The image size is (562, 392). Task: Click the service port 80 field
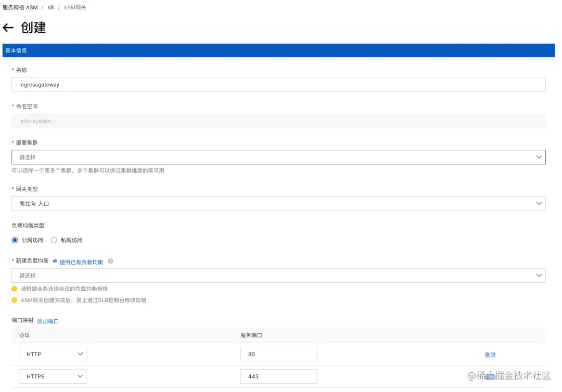pyautogui.click(x=278, y=354)
